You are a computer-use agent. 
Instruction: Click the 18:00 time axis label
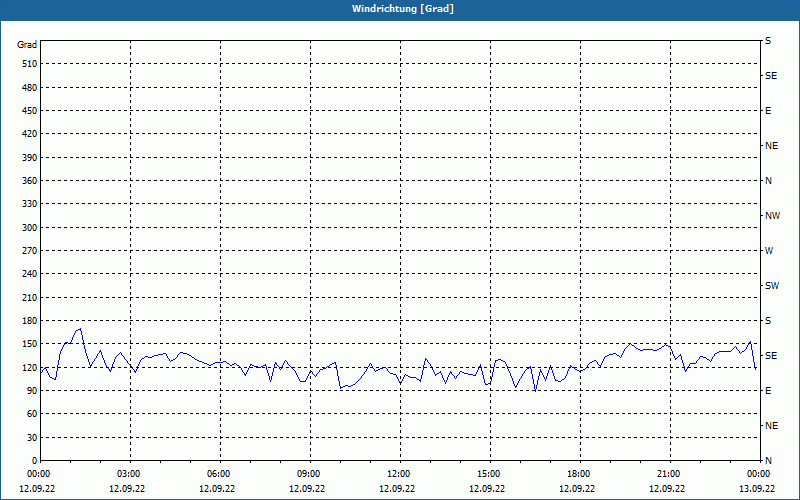(579, 474)
